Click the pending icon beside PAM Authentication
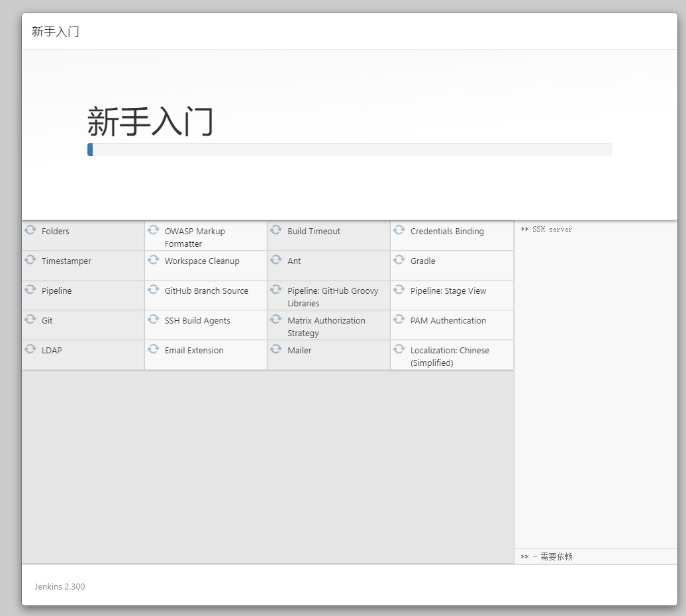 click(399, 319)
